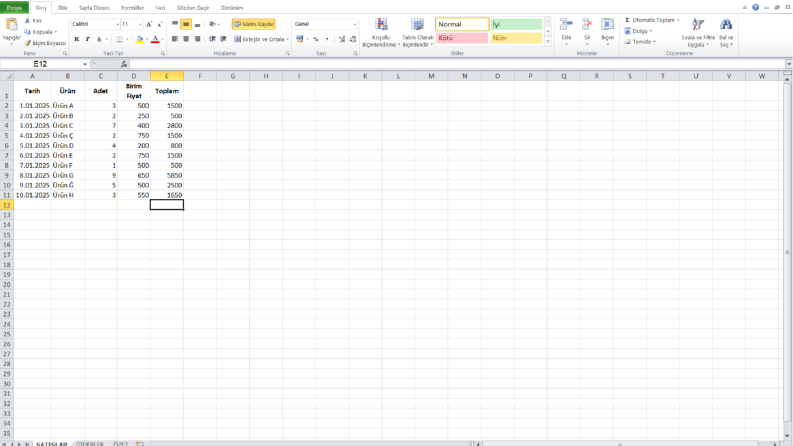The image size is (793, 446).
Task: Open Sırala ve Filtre Uygula menu
Action: pyautogui.click(x=698, y=33)
